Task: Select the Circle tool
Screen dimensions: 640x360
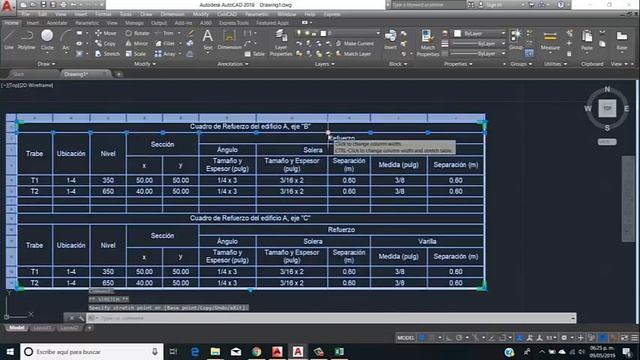Action: 47,40
